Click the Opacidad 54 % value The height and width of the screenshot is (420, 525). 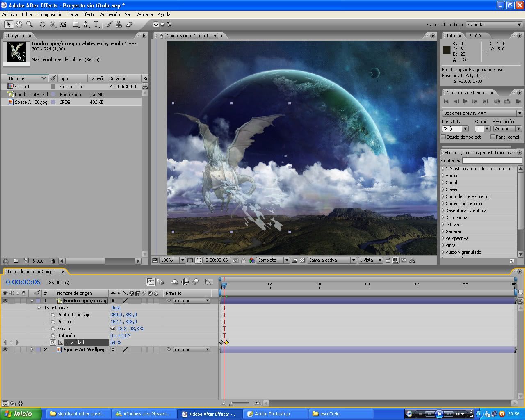pos(116,342)
